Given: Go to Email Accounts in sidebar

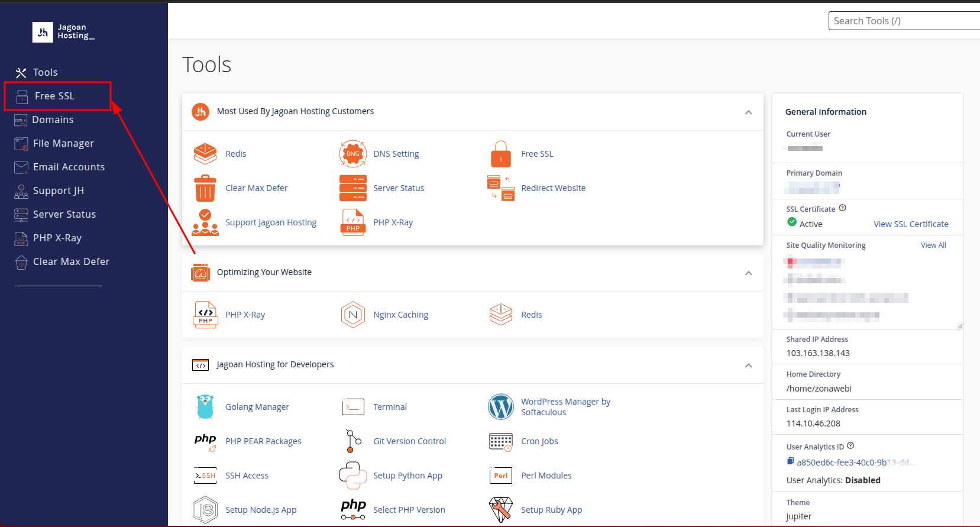Looking at the screenshot, I should click(69, 167).
